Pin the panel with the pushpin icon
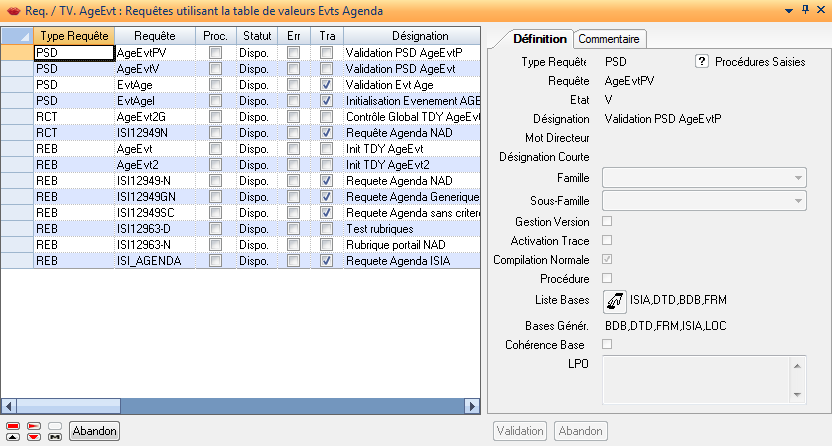 coord(805,9)
